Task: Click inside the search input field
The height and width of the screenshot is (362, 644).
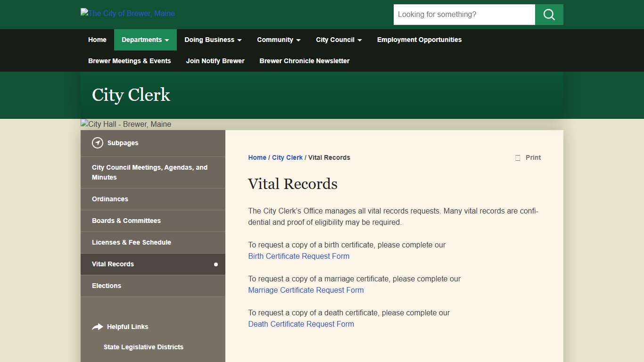Action: point(464,15)
